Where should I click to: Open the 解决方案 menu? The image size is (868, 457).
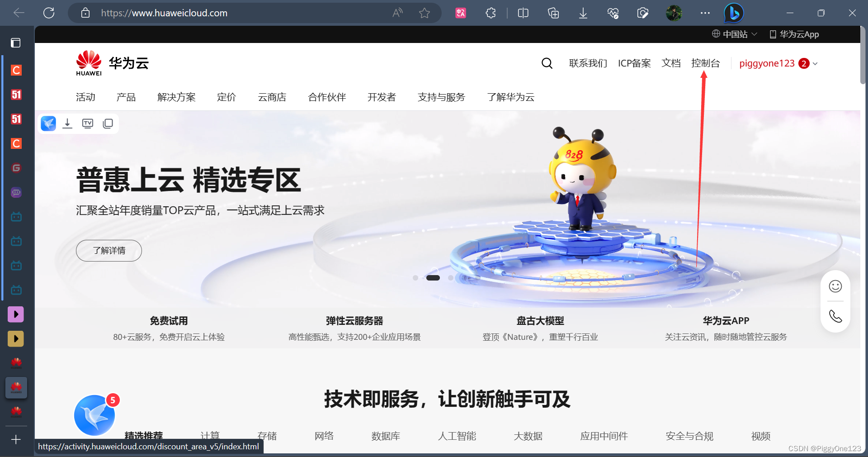point(176,97)
